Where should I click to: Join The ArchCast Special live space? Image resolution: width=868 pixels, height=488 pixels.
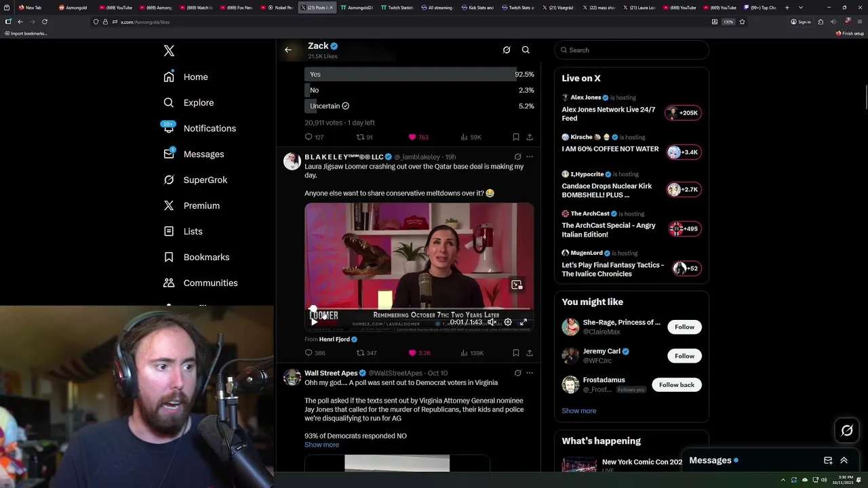click(x=684, y=229)
